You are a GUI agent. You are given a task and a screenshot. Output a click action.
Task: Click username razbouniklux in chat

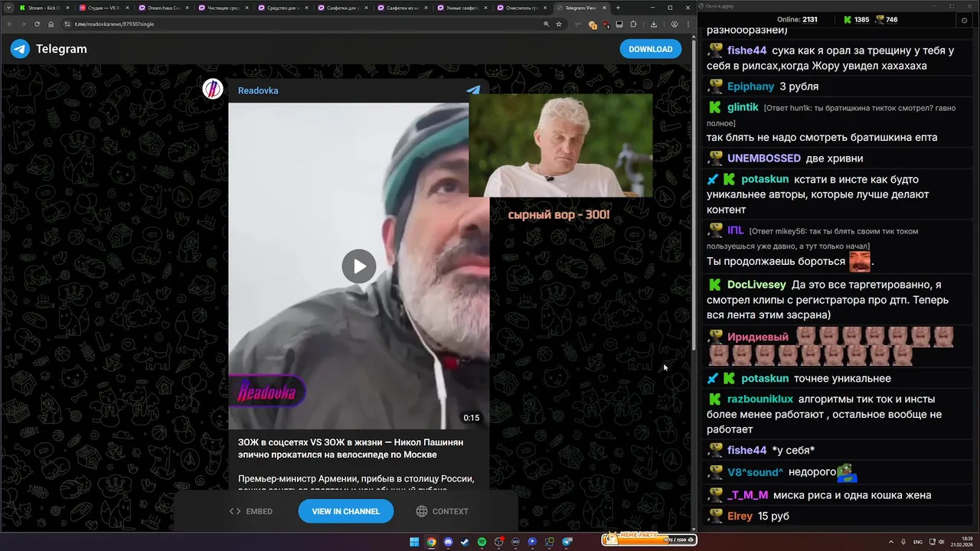click(x=759, y=399)
